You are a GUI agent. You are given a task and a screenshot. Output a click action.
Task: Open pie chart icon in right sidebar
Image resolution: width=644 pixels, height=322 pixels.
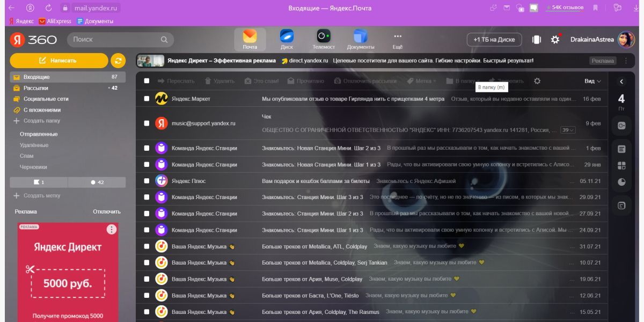(x=621, y=182)
